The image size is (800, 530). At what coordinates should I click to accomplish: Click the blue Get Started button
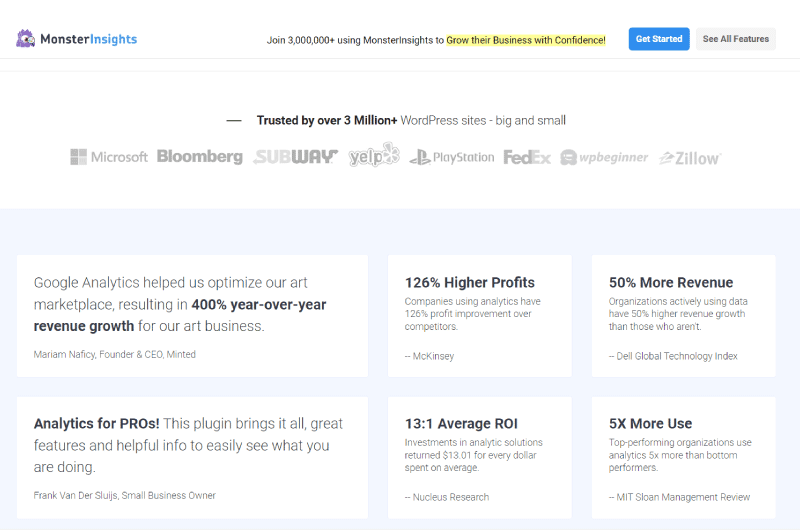(659, 39)
